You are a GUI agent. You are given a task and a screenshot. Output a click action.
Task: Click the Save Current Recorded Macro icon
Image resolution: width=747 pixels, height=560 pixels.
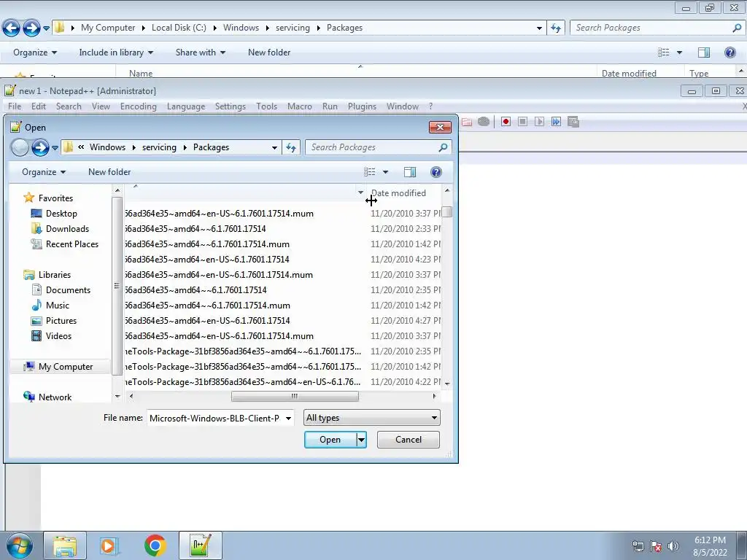[x=573, y=122]
